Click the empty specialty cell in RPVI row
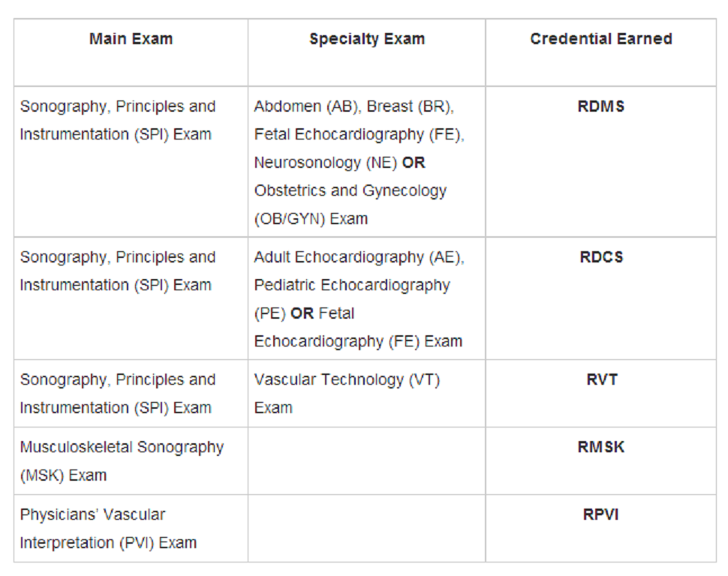Screen dimensions: 728x576 (x=367, y=529)
